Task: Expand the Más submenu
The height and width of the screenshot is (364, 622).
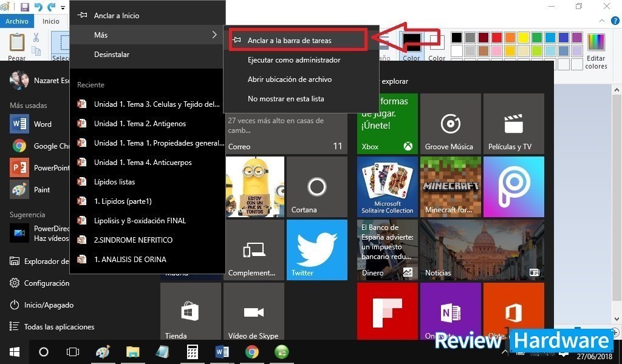Action: pyautogui.click(x=147, y=35)
